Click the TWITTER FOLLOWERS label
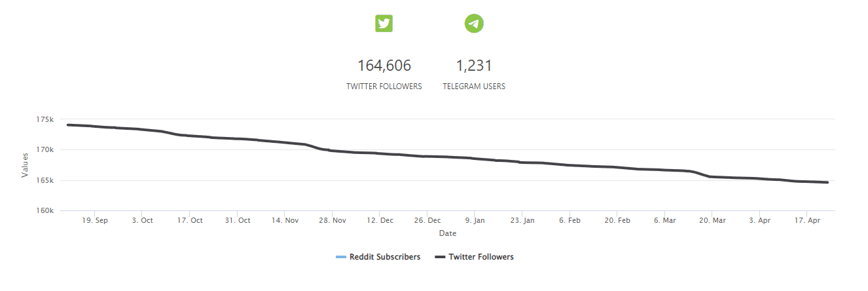 [384, 86]
